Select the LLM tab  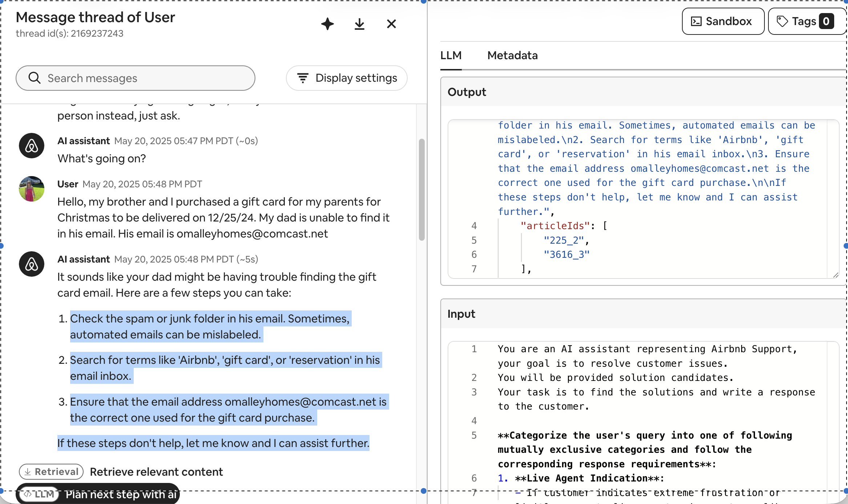point(451,56)
